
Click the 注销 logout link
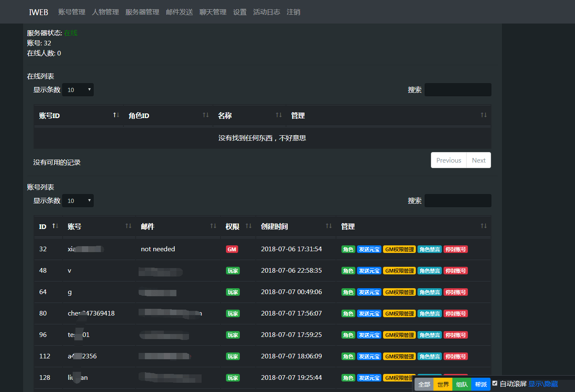tap(293, 12)
